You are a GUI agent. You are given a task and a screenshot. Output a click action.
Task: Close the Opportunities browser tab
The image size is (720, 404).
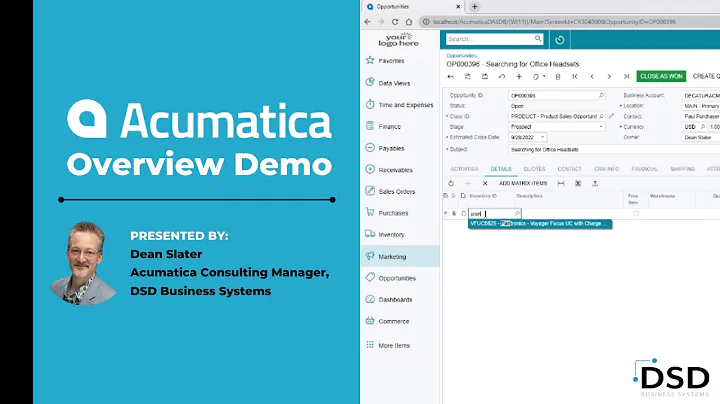pyautogui.click(x=458, y=6)
